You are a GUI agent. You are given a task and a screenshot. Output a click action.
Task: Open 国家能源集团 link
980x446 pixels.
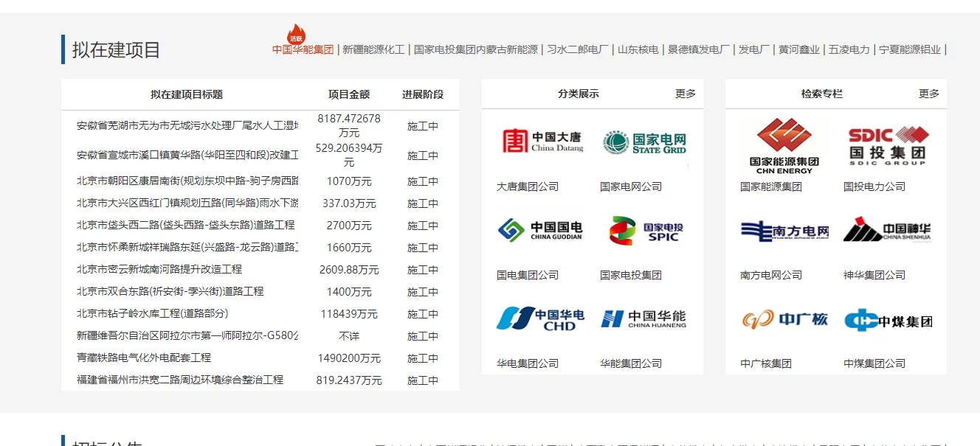point(771,187)
